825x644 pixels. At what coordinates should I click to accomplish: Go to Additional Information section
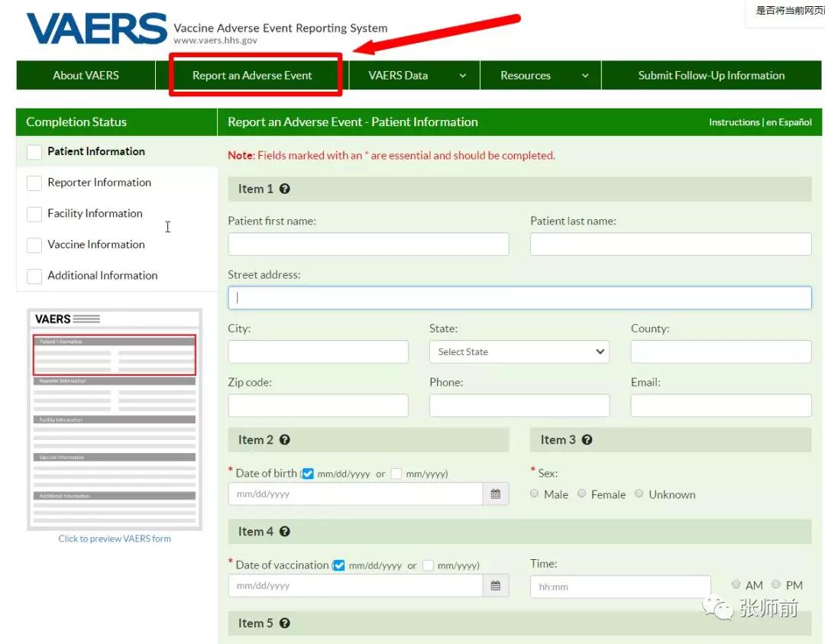(102, 276)
